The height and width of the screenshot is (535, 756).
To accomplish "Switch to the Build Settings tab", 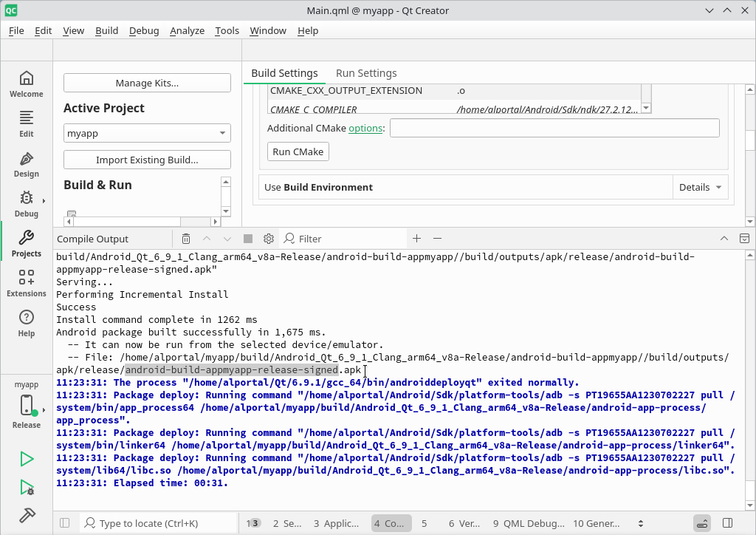I will click(284, 73).
